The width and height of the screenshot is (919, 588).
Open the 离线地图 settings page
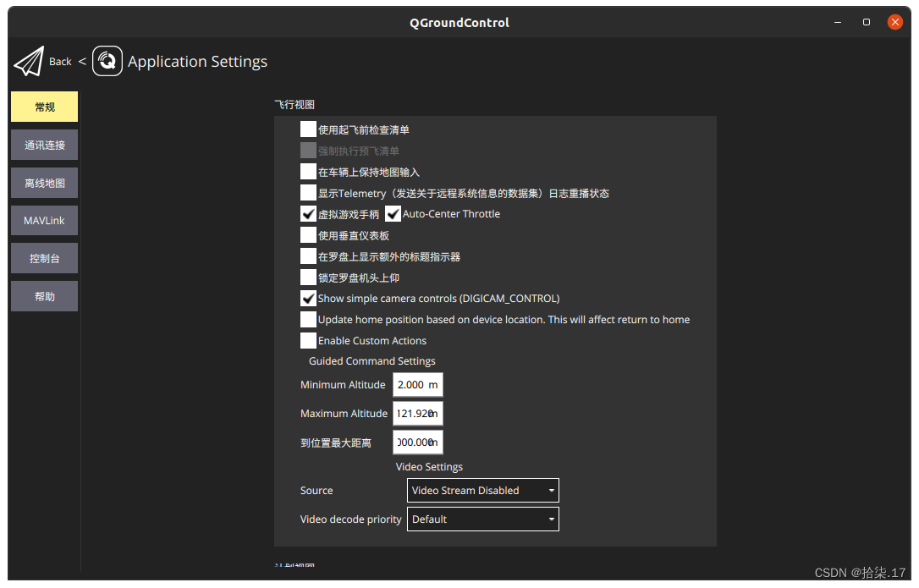[44, 182]
